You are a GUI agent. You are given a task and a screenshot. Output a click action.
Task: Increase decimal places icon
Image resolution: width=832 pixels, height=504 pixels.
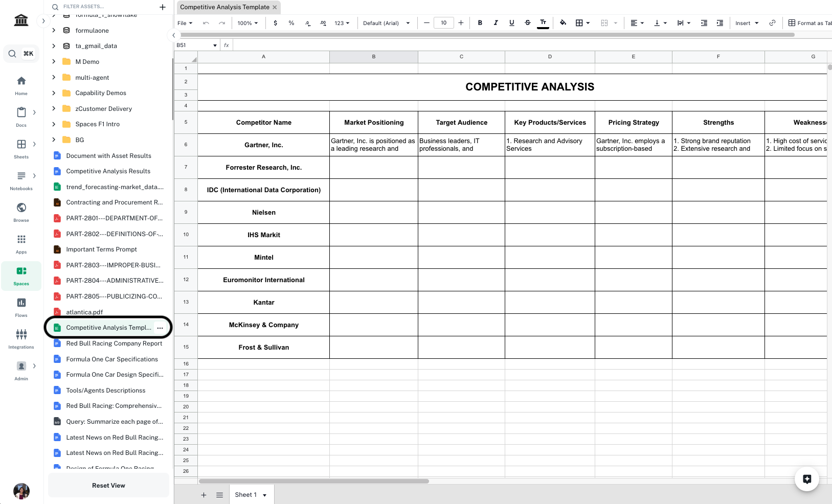tap(323, 23)
